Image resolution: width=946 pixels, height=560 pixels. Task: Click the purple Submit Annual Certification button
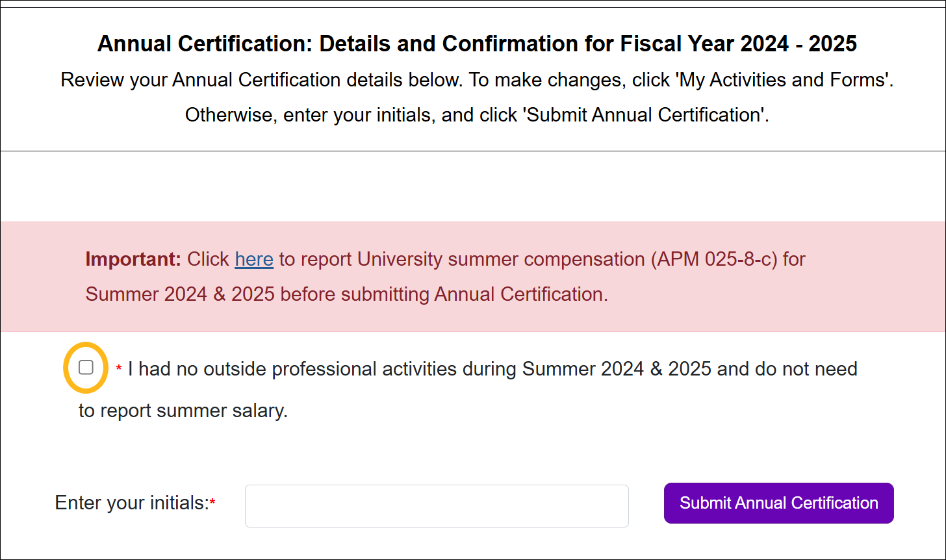778,503
